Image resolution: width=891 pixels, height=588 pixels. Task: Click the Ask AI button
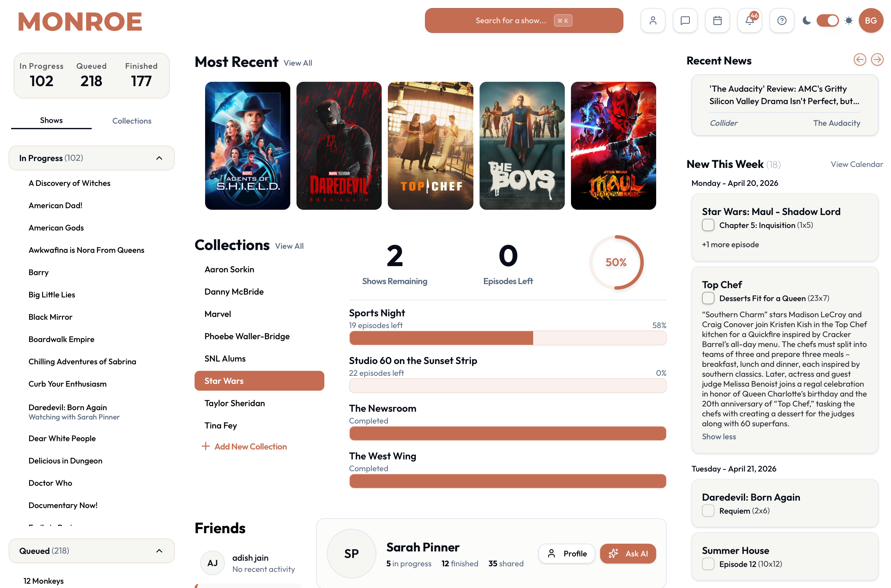627,554
